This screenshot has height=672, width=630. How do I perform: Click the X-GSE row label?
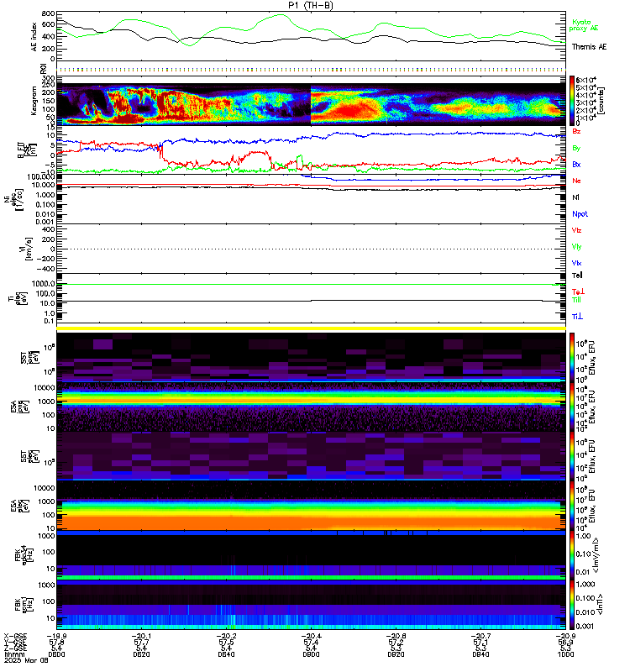15,636
